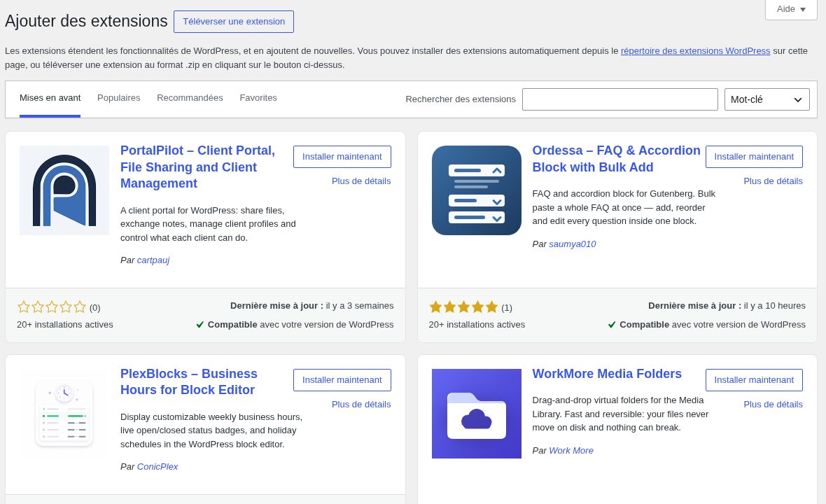
Task: Switch to the Mises en avant tab
Action: [x=50, y=98]
